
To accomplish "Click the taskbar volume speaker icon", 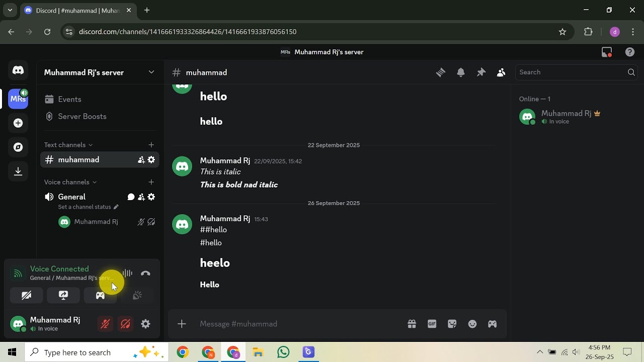I will [576, 352].
